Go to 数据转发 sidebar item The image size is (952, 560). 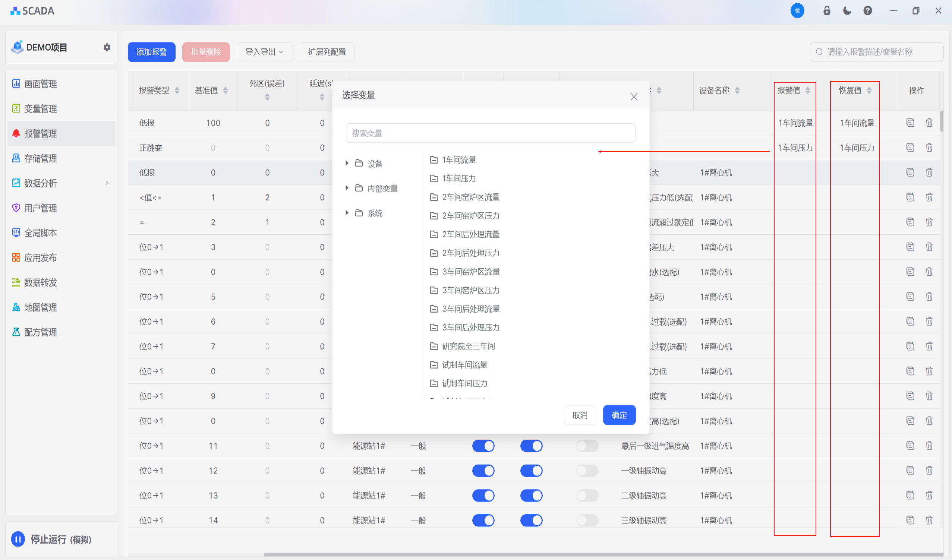pyautogui.click(x=40, y=282)
